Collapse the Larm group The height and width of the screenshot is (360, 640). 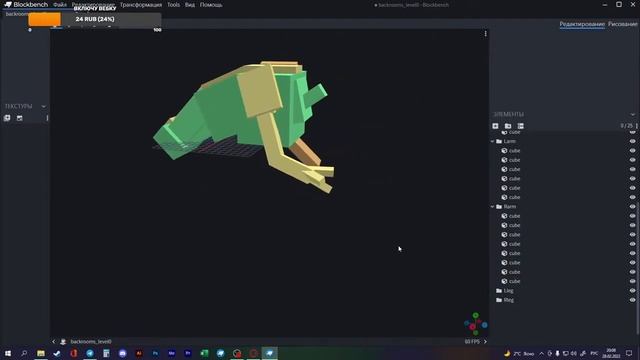pos(493,141)
